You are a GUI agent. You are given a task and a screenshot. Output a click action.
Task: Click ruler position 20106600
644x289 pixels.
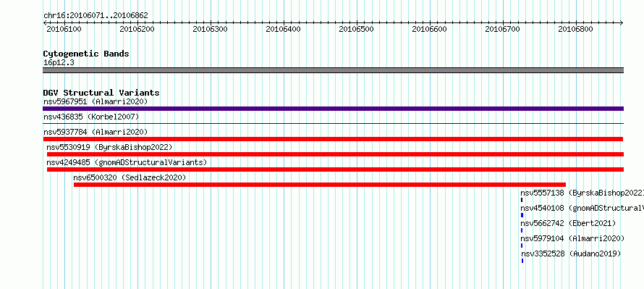click(429, 29)
